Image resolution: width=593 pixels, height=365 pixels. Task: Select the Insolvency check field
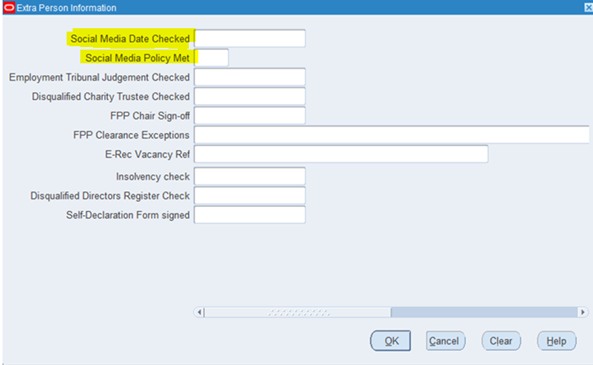pos(250,176)
